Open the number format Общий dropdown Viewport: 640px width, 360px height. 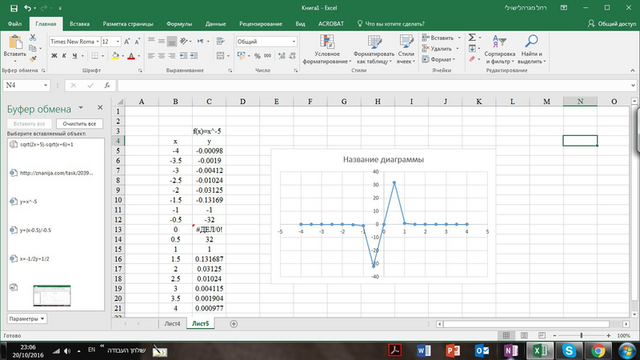point(293,42)
